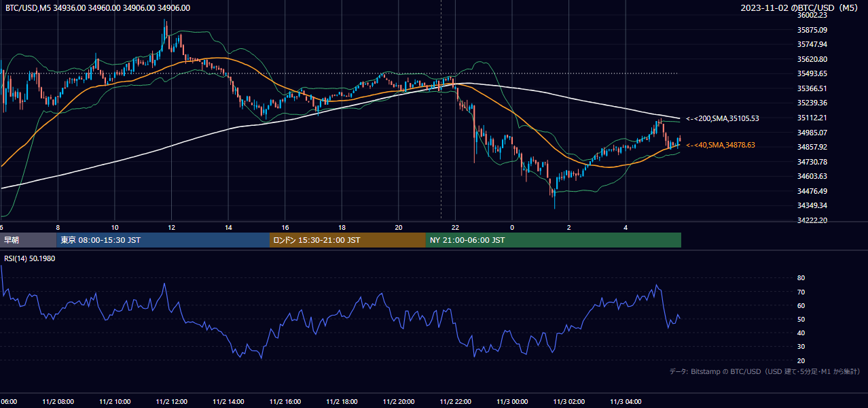Click RSI scale value 20
Viewport: 868px width, 408px height.
[801, 360]
